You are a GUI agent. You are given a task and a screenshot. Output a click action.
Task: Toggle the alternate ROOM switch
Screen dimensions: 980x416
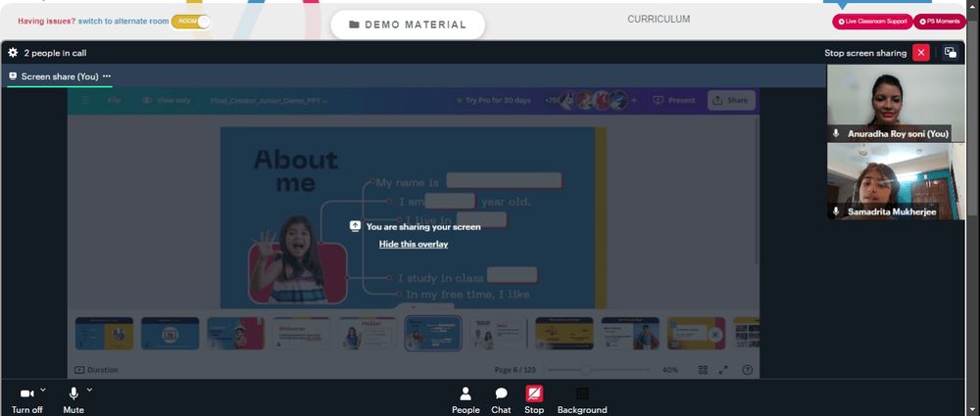tap(191, 22)
